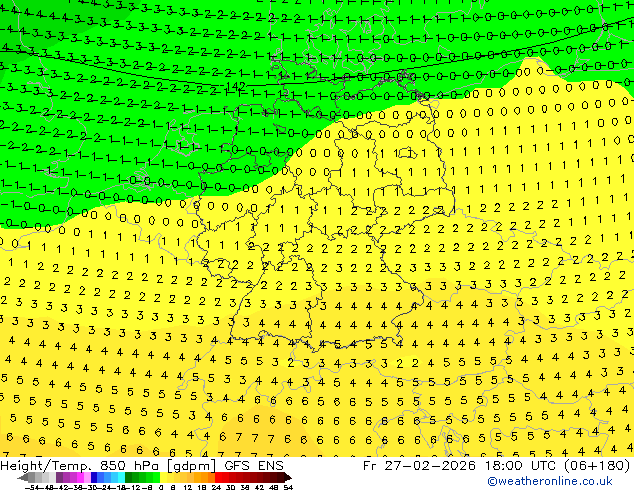Open the weatheronline.co.uk copyright link

pos(550,481)
